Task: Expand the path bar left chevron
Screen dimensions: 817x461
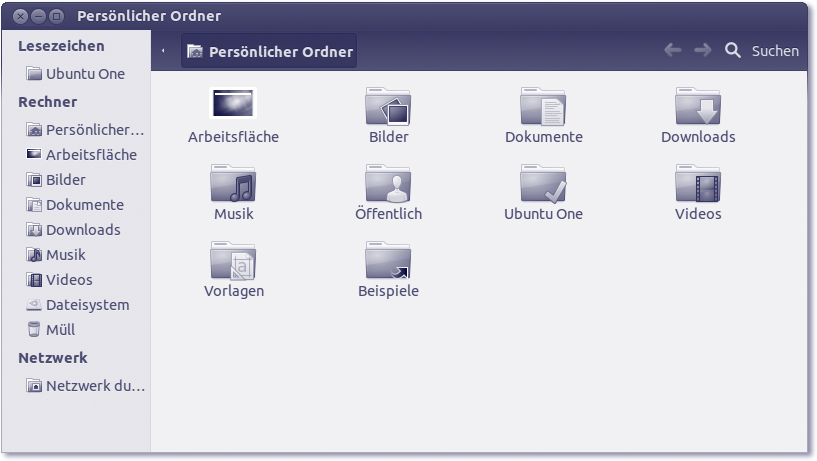Action: click(x=163, y=51)
